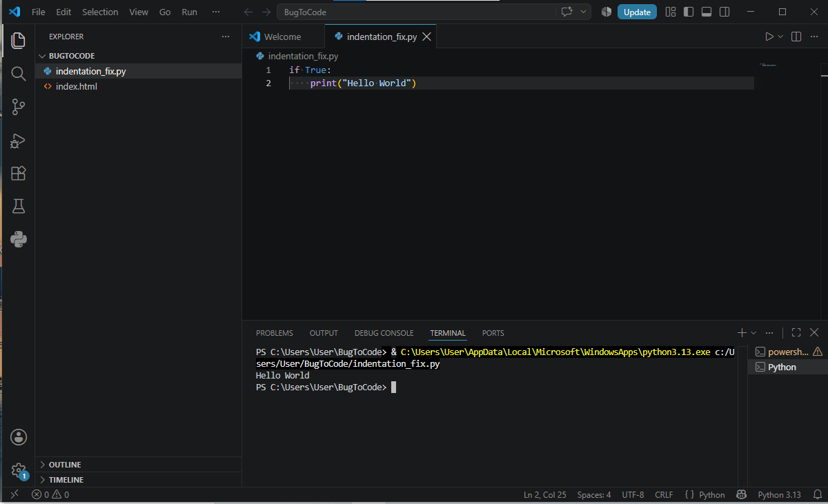The width and height of the screenshot is (828, 504).
Task: Maximize the terminal panel size
Action: [796, 332]
